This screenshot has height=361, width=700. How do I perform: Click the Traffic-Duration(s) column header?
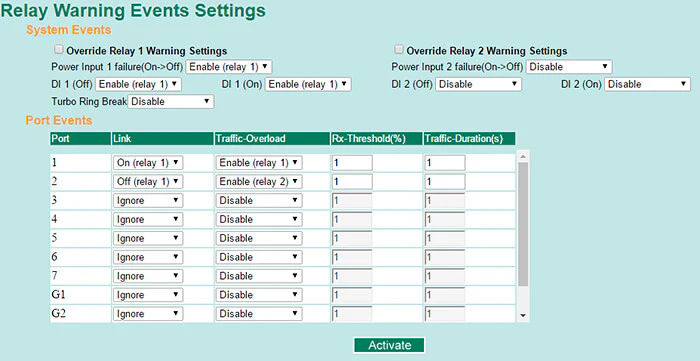coord(469,138)
